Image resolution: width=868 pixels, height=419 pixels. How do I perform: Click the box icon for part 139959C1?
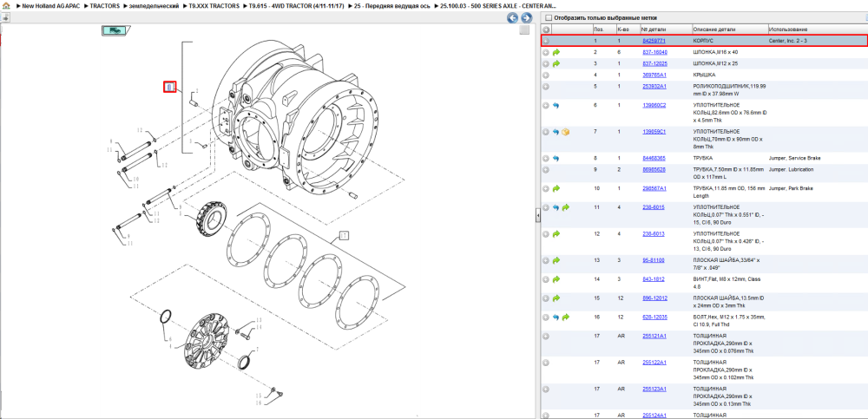click(565, 132)
